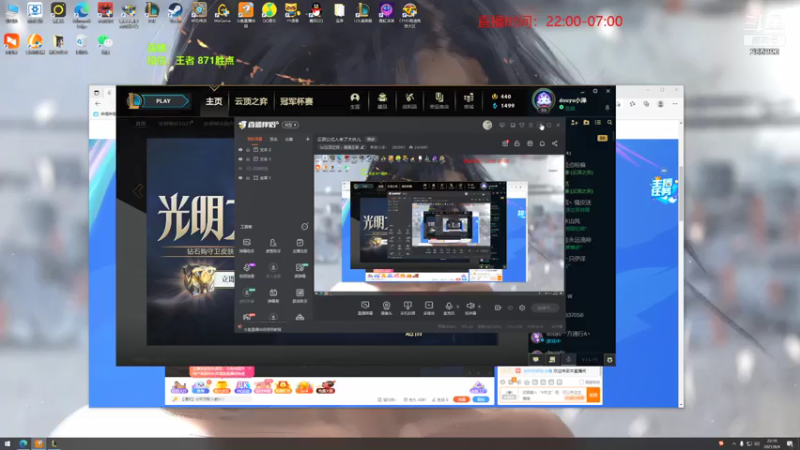Open the profile icon in League nav bar
The width and height of the screenshot is (800, 450).
(355, 101)
